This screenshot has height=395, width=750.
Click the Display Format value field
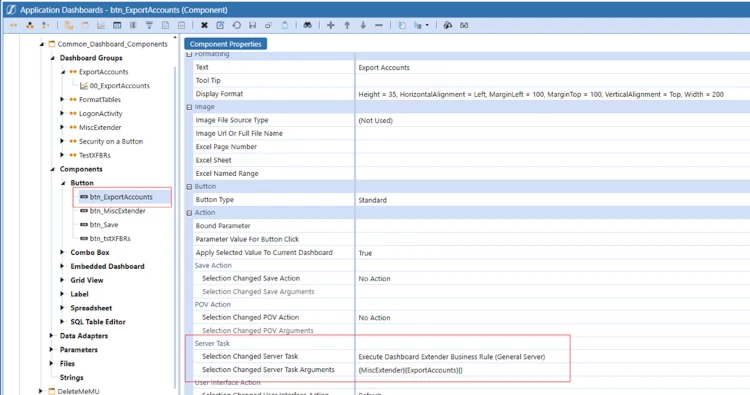click(x=552, y=94)
